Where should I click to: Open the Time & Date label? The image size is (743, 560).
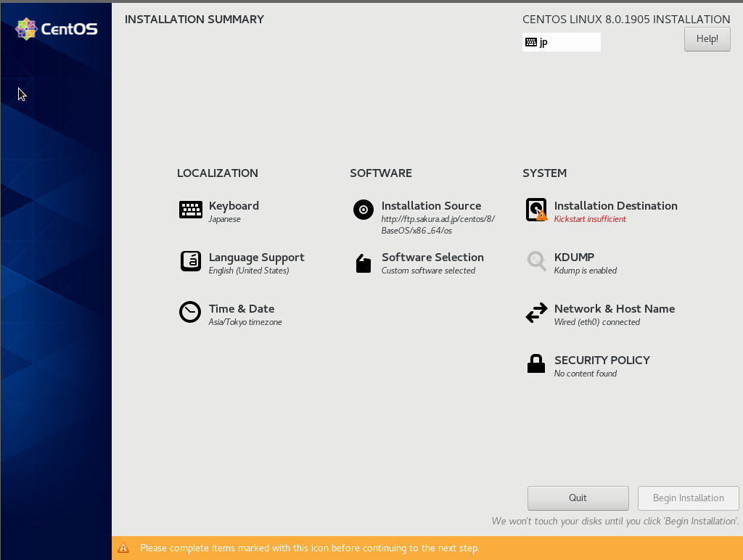point(242,308)
